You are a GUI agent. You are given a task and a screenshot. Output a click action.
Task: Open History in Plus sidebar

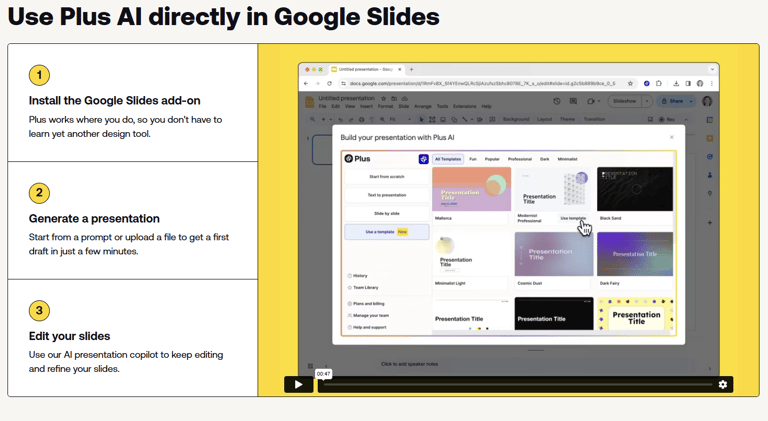pyautogui.click(x=357, y=276)
